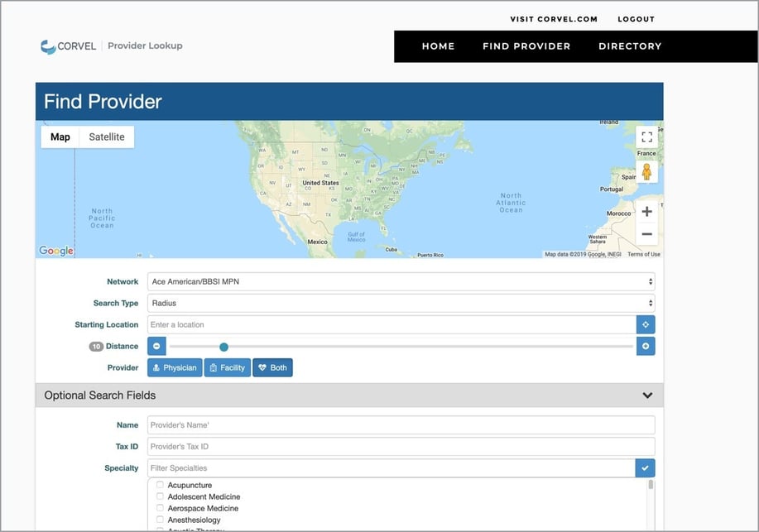This screenshot has width=759, height=532.
Task: Toggle fullscreen map view icon
Action: [646, 137]
